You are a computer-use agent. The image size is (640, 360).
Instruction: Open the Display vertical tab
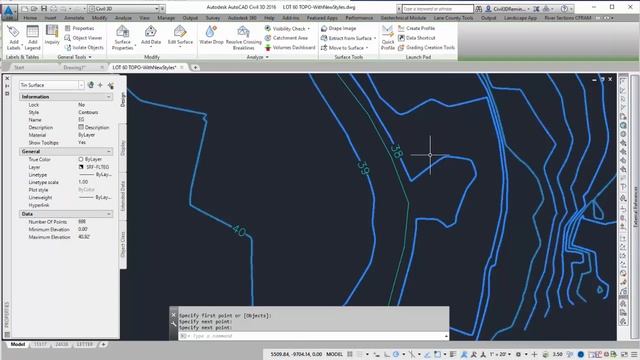click(x=123, y=148)
